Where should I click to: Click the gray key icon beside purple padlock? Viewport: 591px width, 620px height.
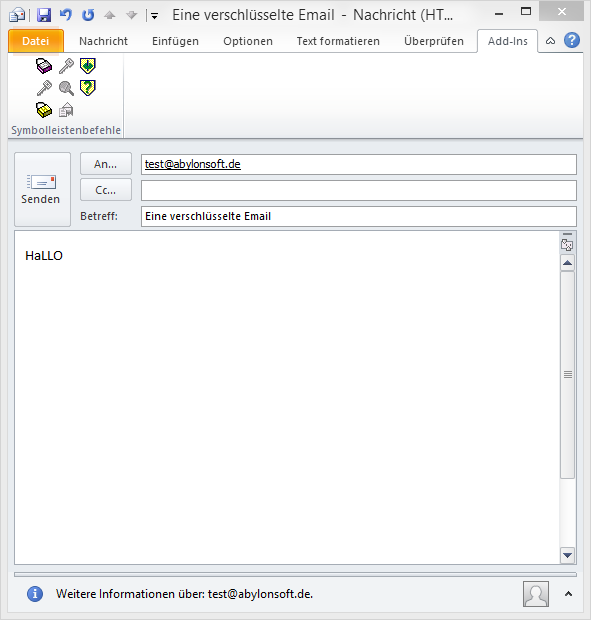coord(66,66)
